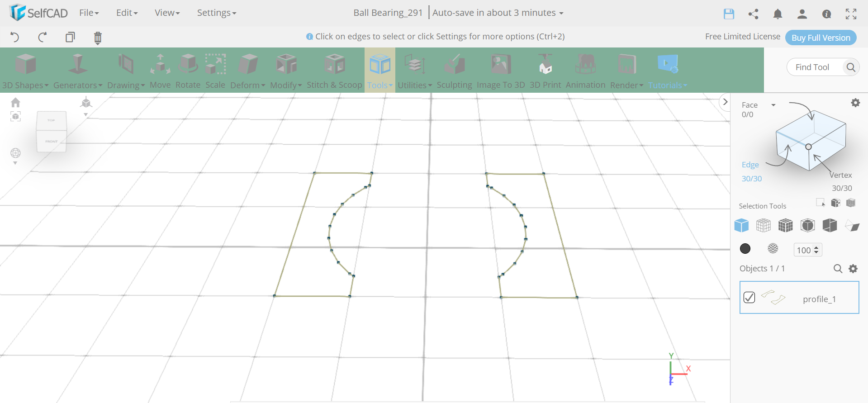
Task: Open the Image To 3D tool
Action: pos(501,71)
